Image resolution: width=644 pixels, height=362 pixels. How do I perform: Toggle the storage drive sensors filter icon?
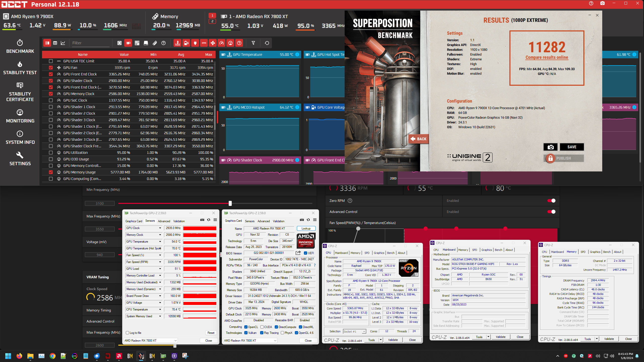point(146,43)
